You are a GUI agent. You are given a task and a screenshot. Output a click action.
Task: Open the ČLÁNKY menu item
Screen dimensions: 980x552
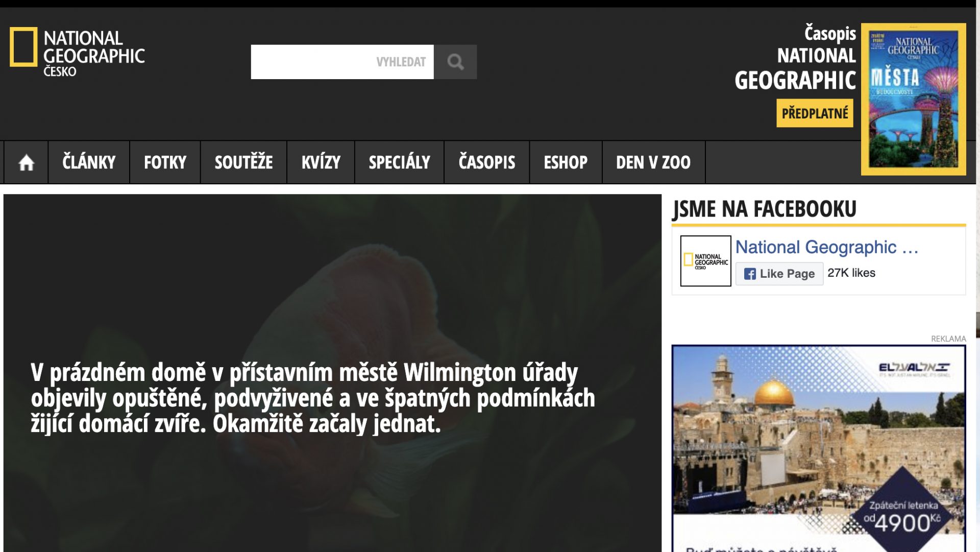click(x=89, y=162)
